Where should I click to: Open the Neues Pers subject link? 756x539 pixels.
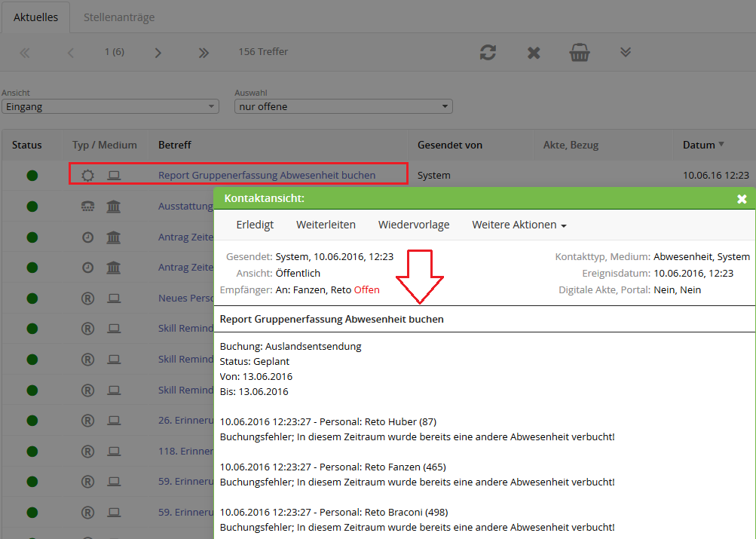click(185, 299)
